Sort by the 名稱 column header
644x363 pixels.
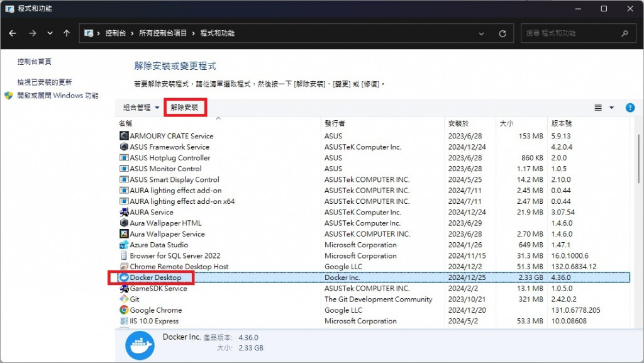click(x=125, y=123)
